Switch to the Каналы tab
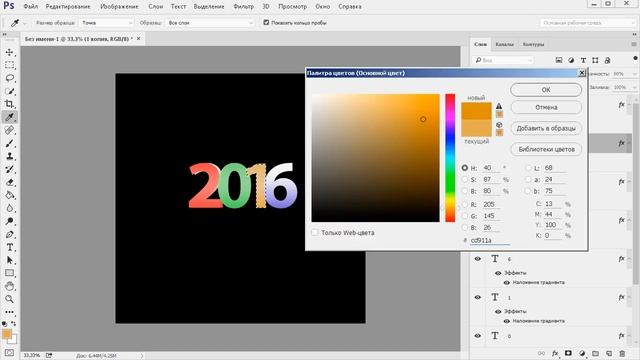 pos(504,44)
